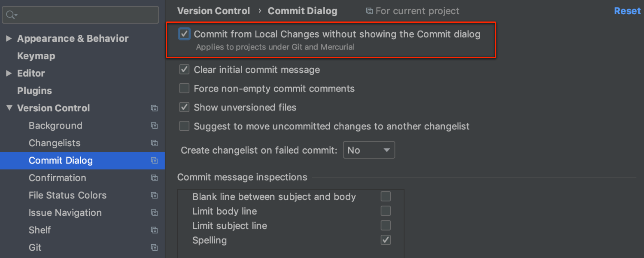644x258 pixels.
Task: Disable Commit from Local Changes without dialog
Action: click(184, 34)
